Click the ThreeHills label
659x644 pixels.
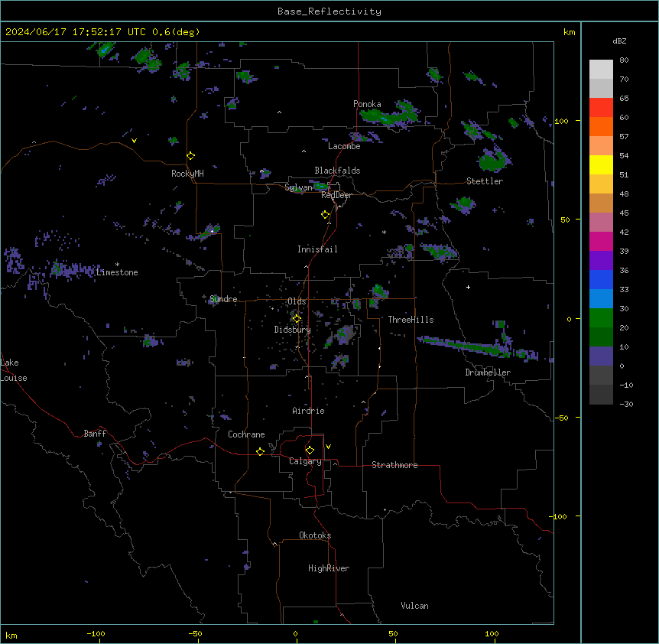[411, 320]
